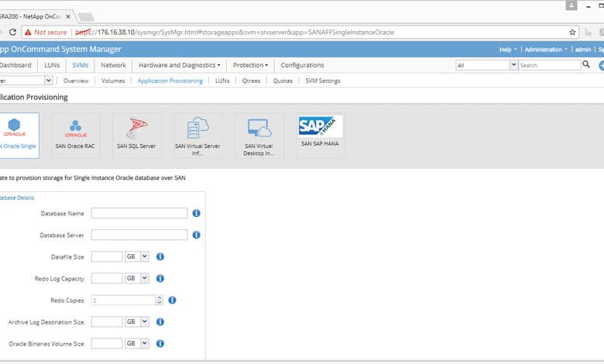Screen dimensions: 604x364
Task: Show info for Datafile Size
Action: pos(160,256)
